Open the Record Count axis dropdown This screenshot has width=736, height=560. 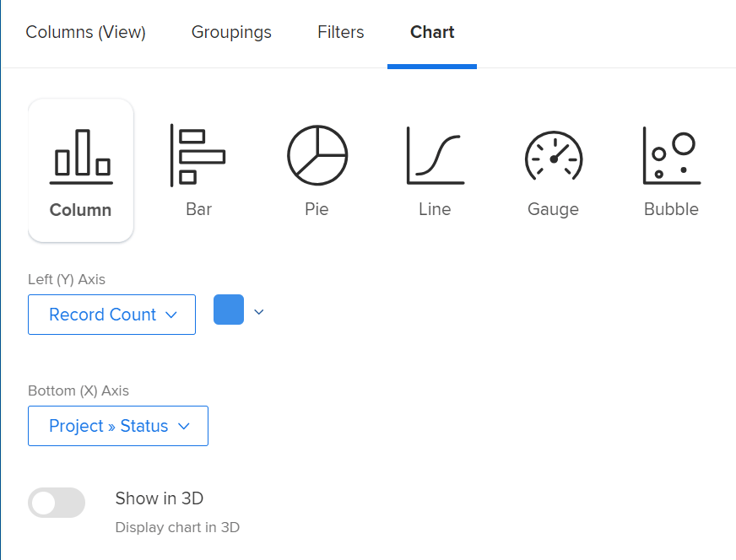[111, 314]
